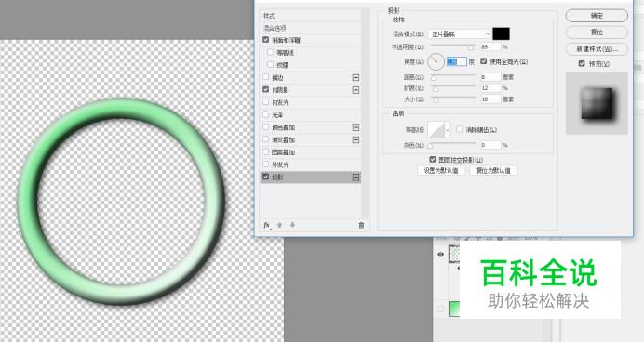
Task: Toggle 消除锯齿 anti-alias checkbox
Action: [460, 129]
